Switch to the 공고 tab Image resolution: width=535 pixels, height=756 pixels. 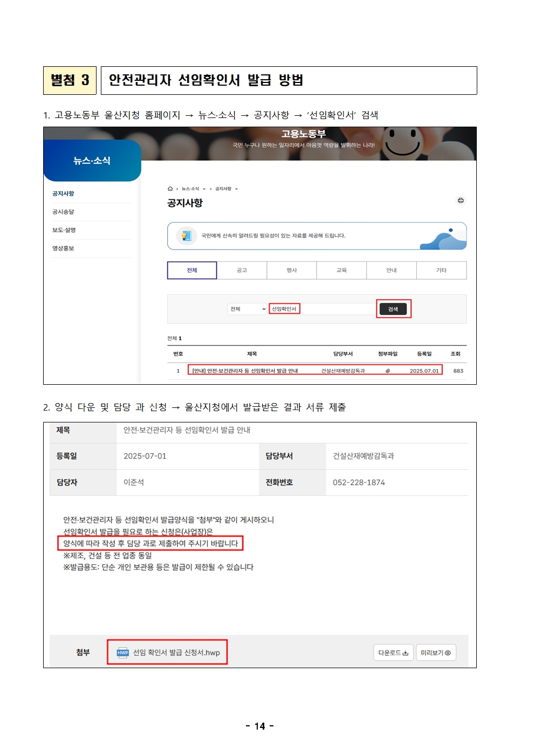point(242,271)
